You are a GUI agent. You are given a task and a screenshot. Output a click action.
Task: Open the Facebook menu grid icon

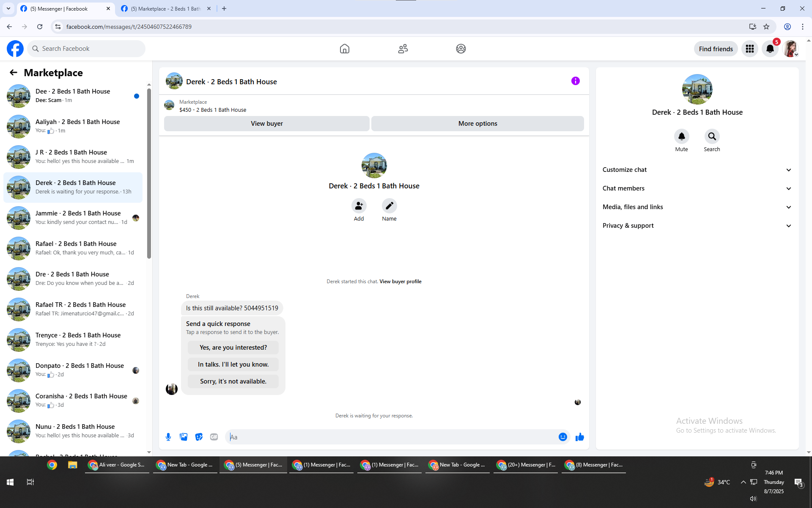[x=750, y=49]
